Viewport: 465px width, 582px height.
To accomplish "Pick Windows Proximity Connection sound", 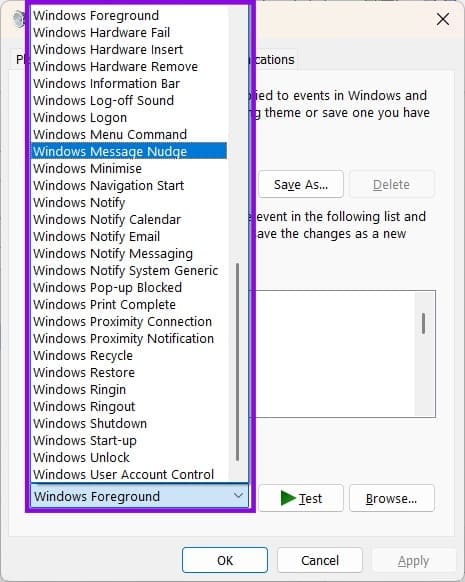I will [x=129, y=322].
